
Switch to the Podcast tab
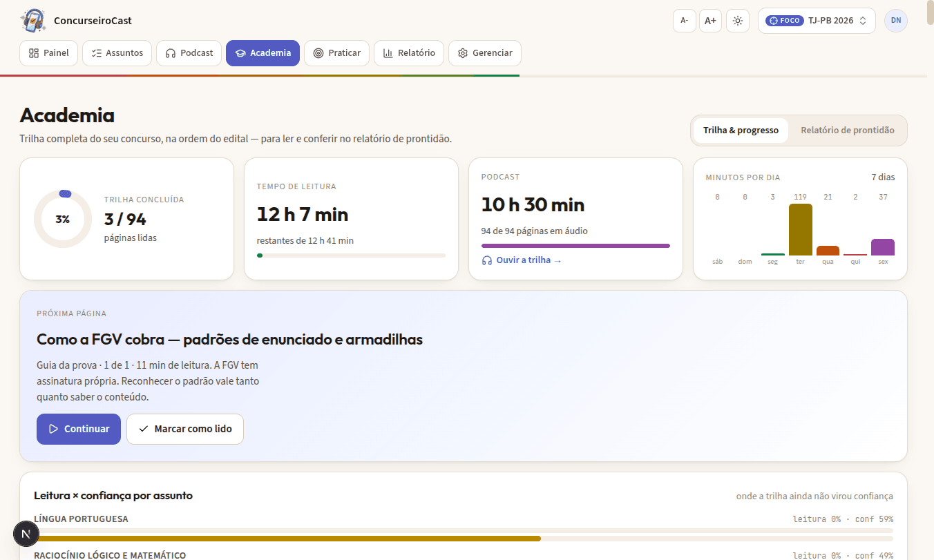click(x=189, y=53)
